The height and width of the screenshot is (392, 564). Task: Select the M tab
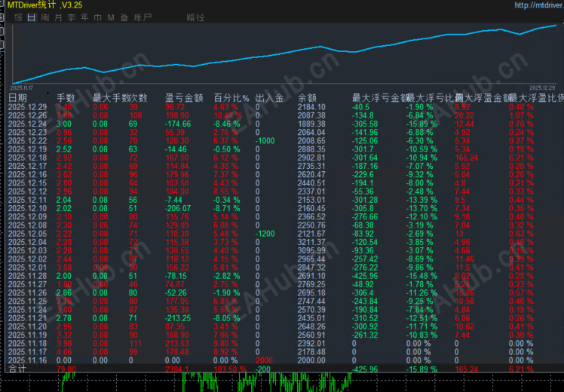coord(111,17)
